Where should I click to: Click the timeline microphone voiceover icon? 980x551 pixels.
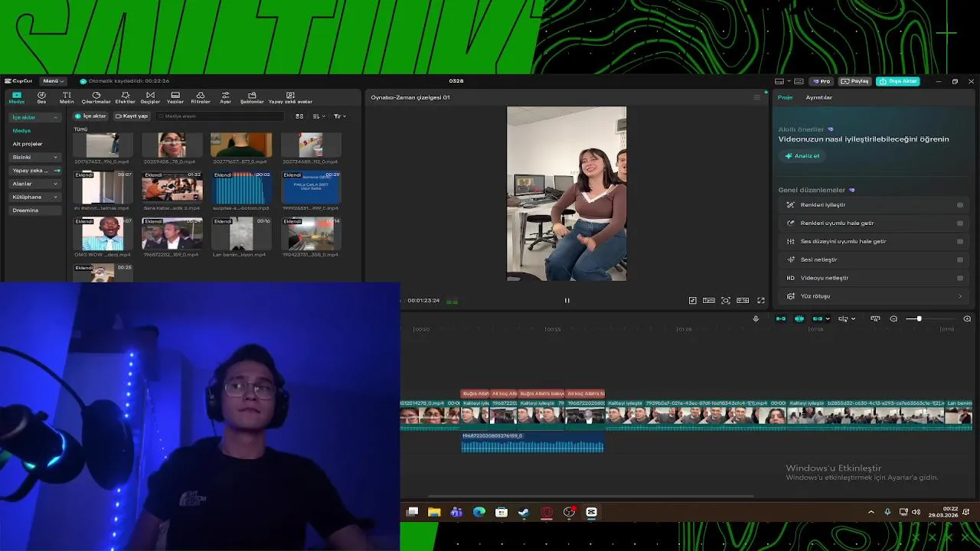point(756,318)
